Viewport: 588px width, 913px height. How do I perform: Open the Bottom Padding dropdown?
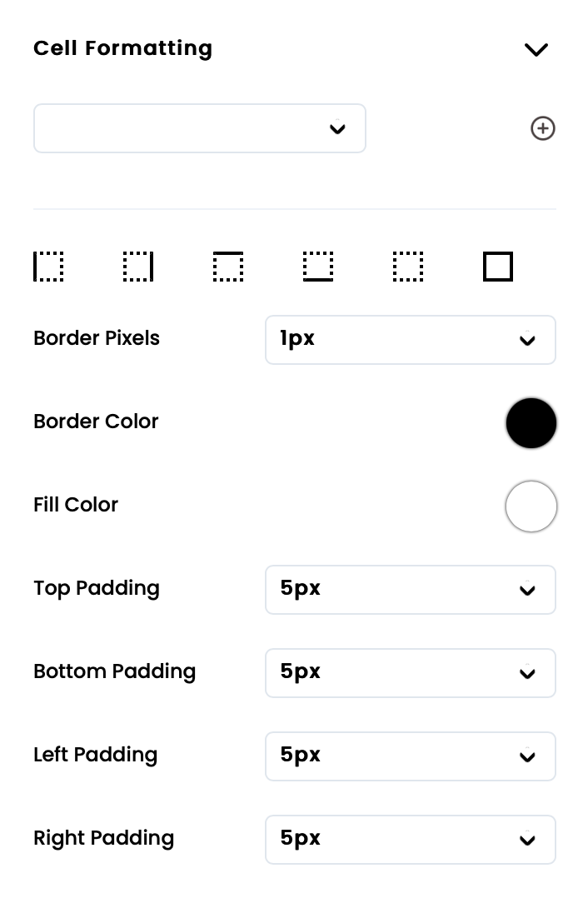(410, 672)
